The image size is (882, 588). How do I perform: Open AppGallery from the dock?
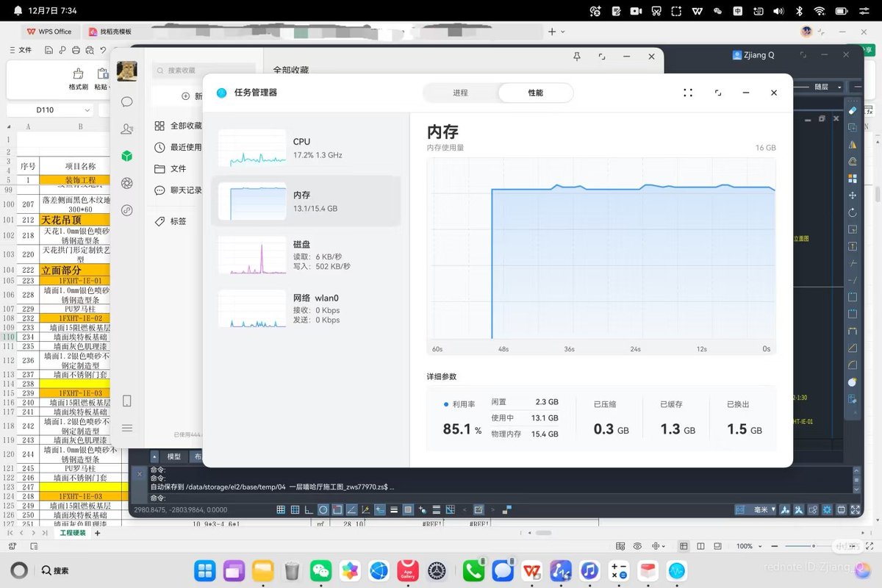pos(408,570)
